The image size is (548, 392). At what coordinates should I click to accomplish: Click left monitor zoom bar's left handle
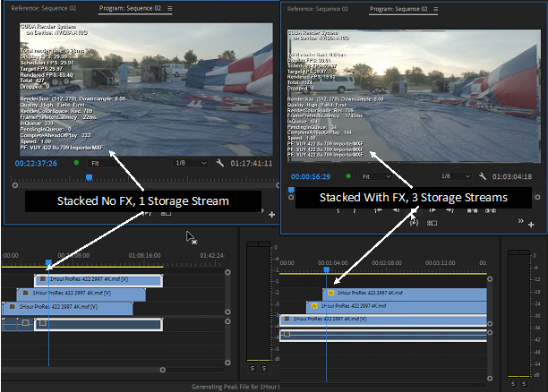point(14,185)
